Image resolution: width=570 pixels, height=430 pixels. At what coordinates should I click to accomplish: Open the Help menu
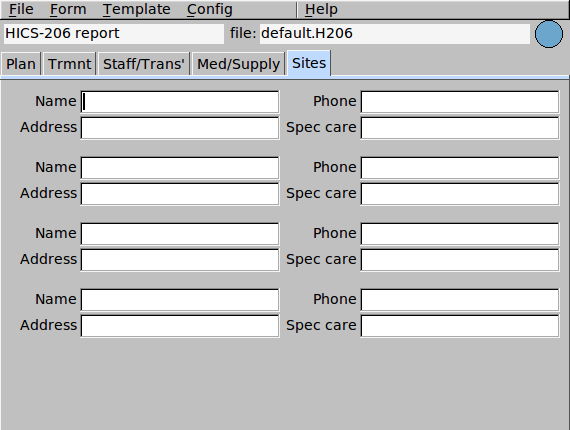pyautogui.click(x=321, y=9)
